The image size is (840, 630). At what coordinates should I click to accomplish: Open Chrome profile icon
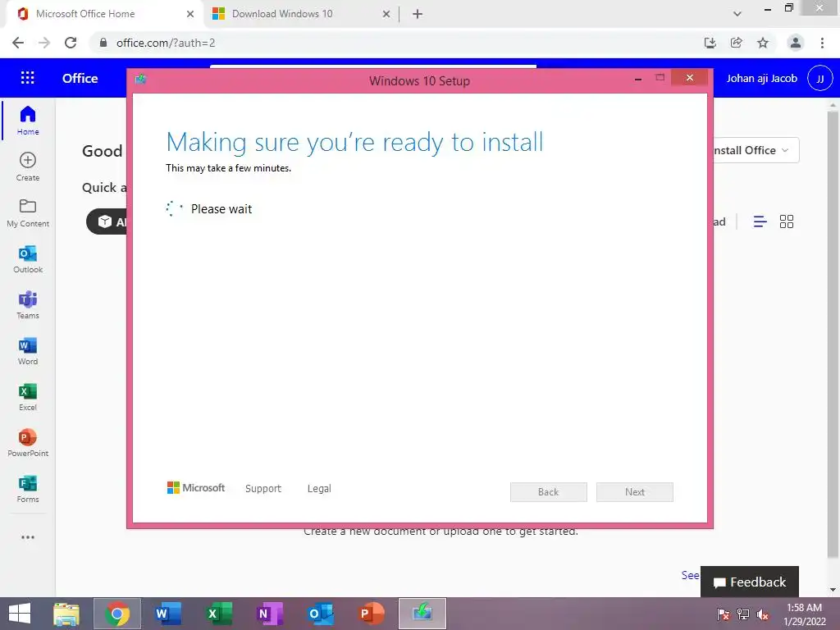(796, 43)
